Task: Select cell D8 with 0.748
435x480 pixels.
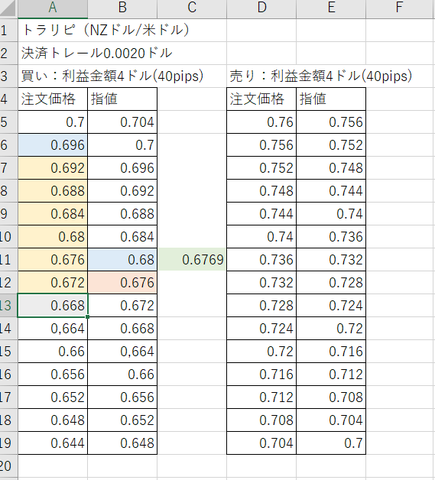Action: (262, 191)
